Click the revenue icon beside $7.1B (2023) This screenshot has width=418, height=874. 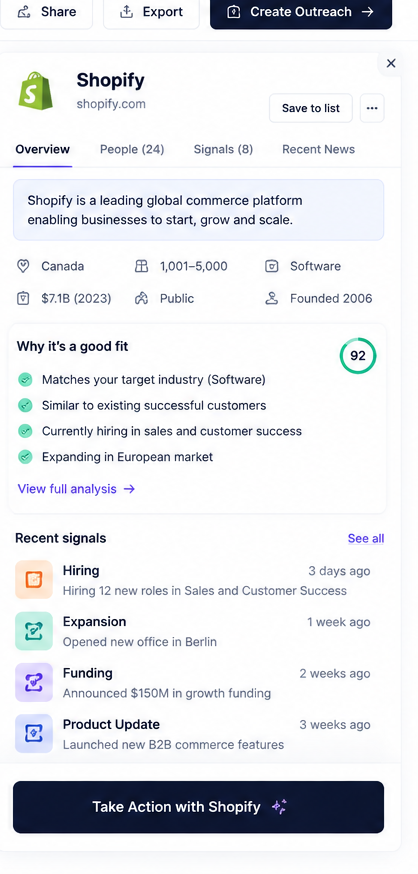[x=23, y=299]
